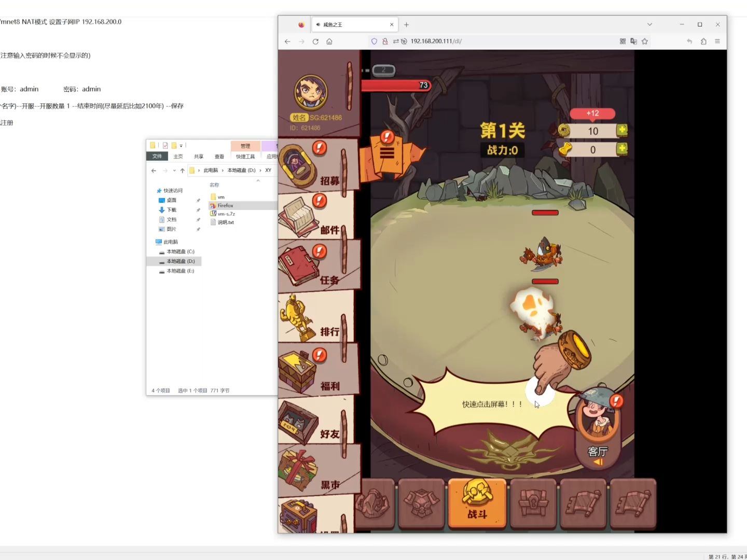Reload the page in Firefox
747x560 pixels.
tap(315, 41)
